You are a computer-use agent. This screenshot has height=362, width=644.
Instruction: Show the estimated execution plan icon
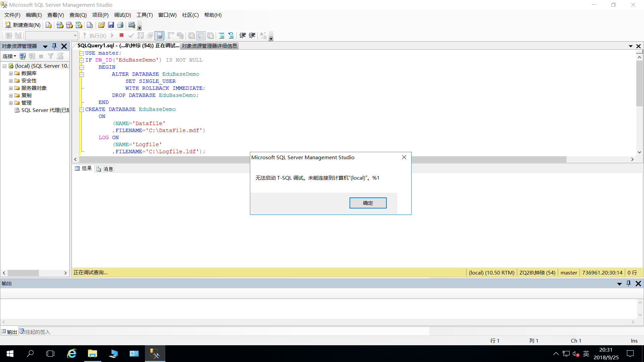tap(141, 35)
